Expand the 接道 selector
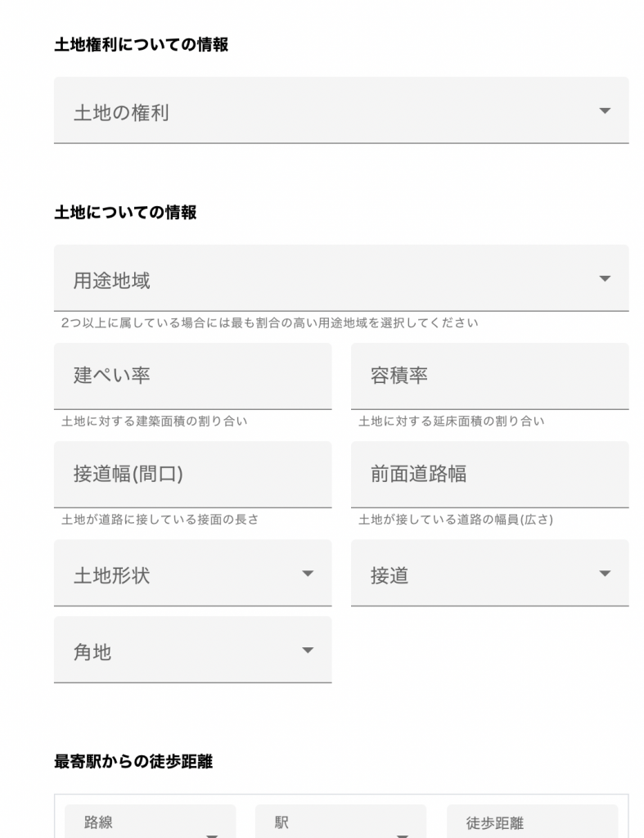 pyautogui.click(x=489, y=574)
